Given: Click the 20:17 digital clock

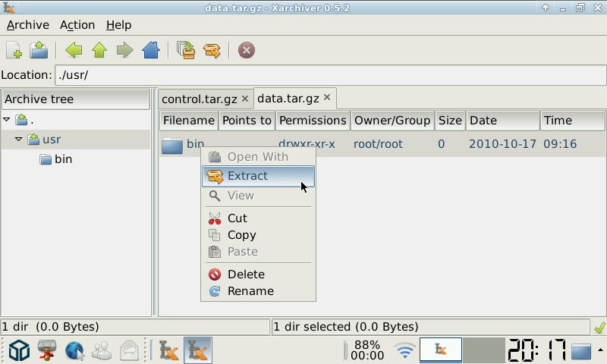Looking at the screenshot, I should point(537,350).
